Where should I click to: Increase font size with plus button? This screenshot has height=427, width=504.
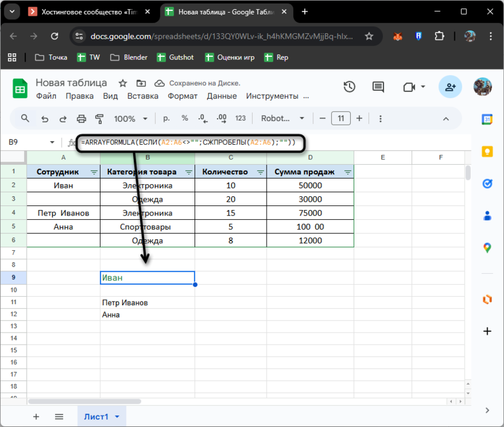click(359, 119)
